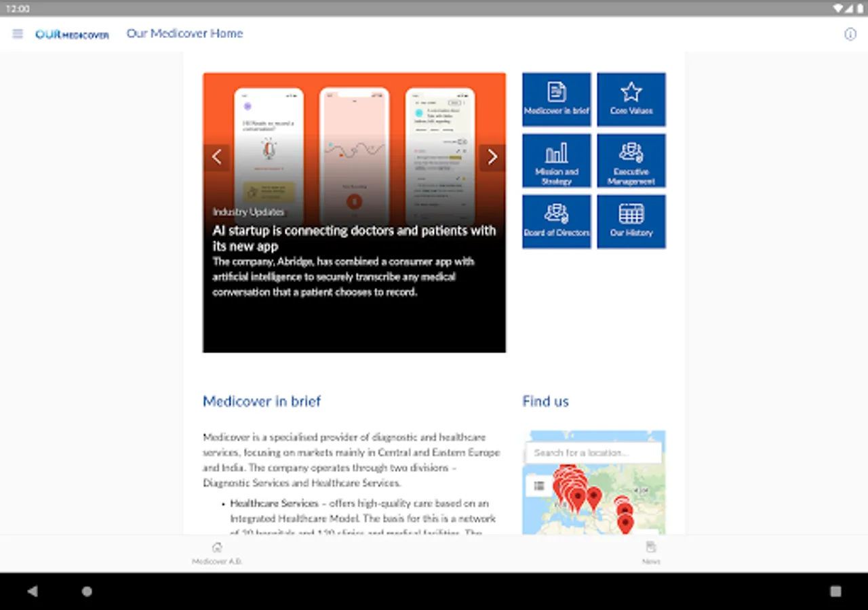
Task: Tap the Android home button
Action: (87, 591)
